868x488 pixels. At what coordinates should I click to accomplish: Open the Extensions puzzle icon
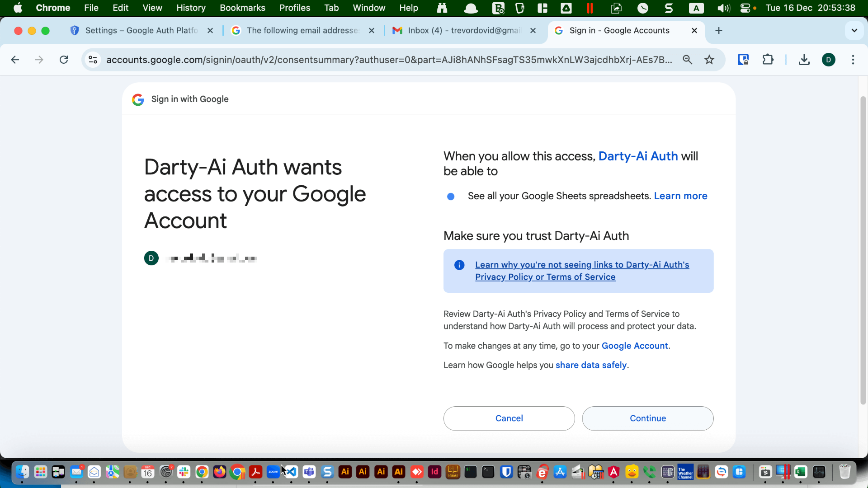tap(768, 59)
